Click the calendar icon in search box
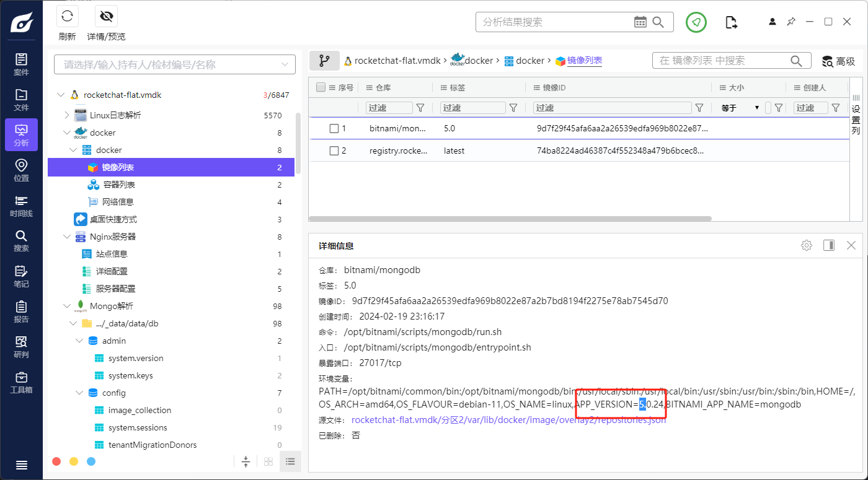The height and width of the screenshot is (480, 868). (640, 22)
